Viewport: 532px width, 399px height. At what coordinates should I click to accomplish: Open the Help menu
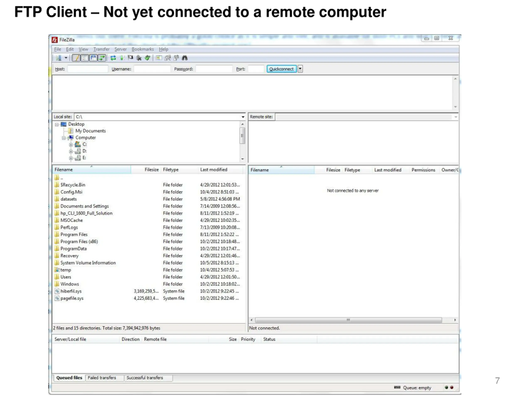coord(164,49)
